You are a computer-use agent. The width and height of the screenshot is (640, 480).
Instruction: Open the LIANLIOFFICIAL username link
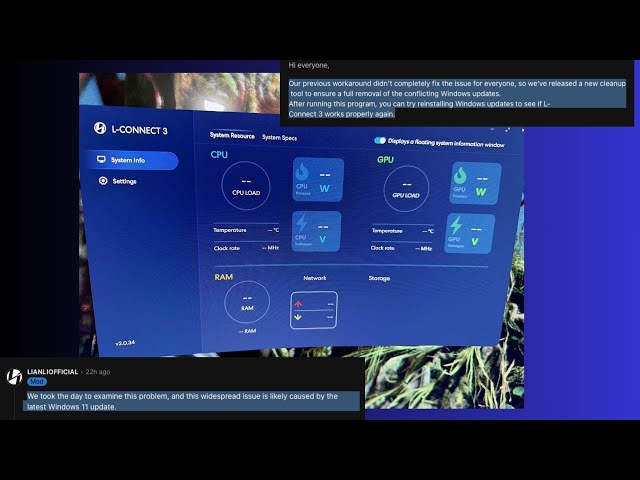coord(53,372)
